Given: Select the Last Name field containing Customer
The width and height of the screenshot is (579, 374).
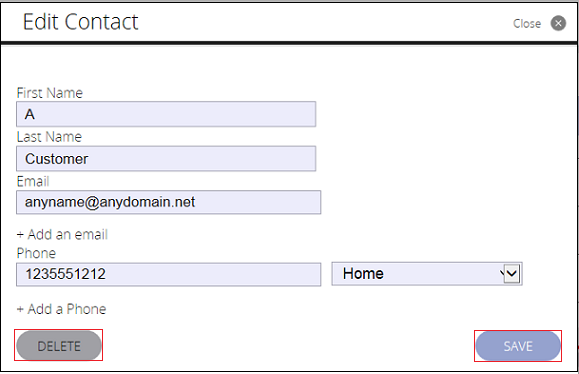Looking at the screenshot, I should [166, 159].
